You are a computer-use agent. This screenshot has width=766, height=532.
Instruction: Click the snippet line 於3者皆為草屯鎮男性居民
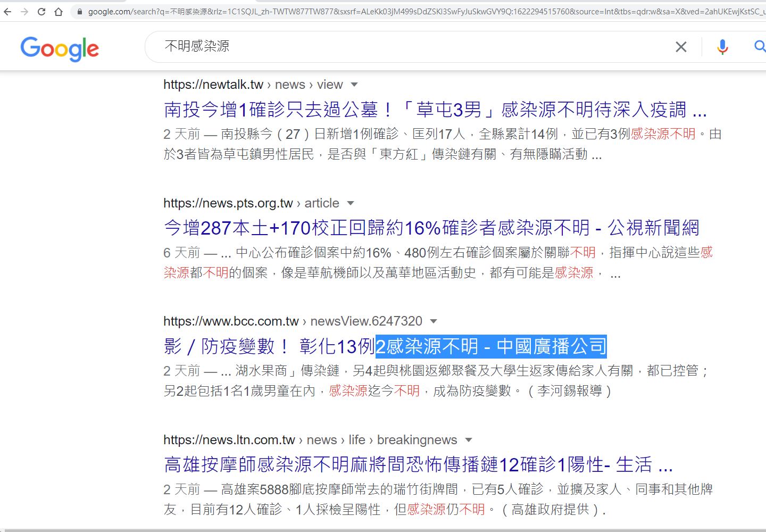click(x=382, y=154)
